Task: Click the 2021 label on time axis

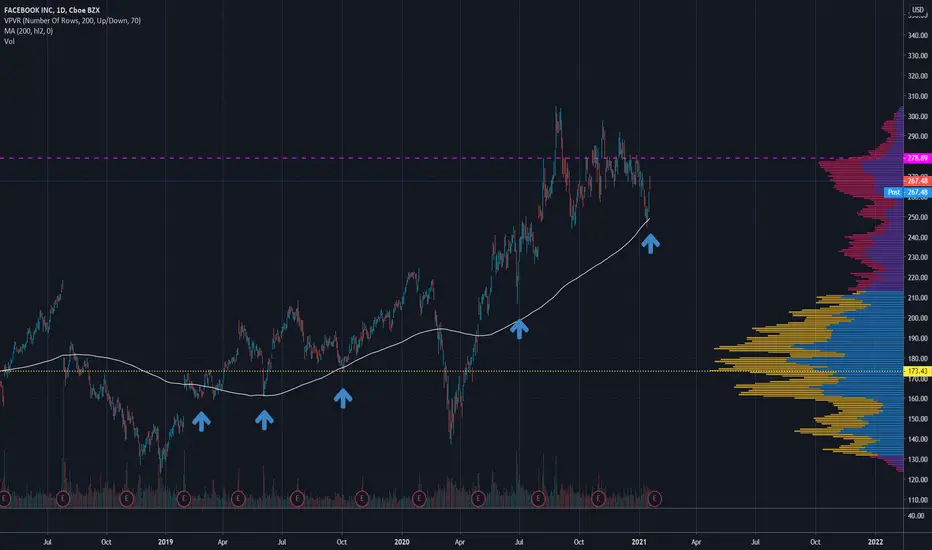Action: pos(639,542)
